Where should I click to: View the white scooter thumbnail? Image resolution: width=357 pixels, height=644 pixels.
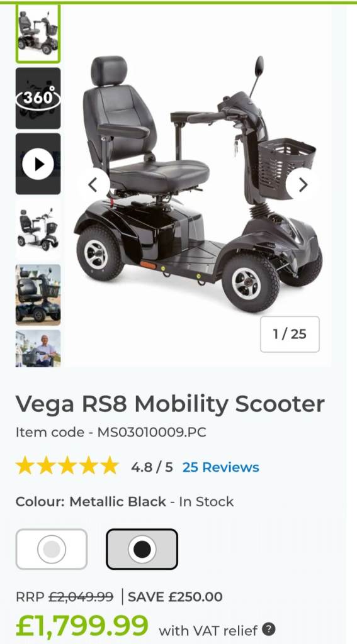pyautogui.click(x=38, y=229)
